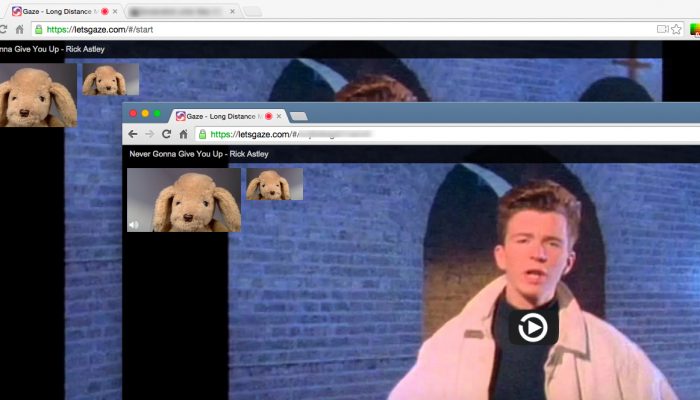Go to home page in back window
700x400 pixels.
pyautogui.click(x=20, y=29)
